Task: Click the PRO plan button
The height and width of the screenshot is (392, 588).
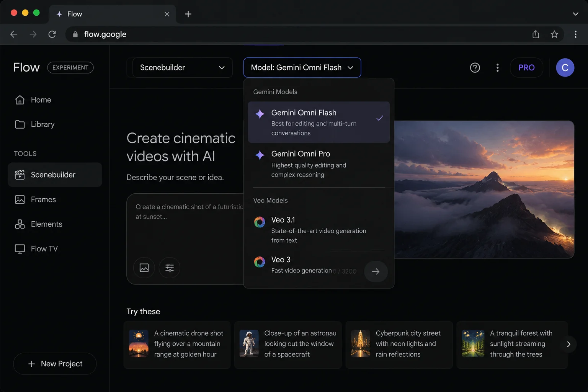Action: (526, 68)
